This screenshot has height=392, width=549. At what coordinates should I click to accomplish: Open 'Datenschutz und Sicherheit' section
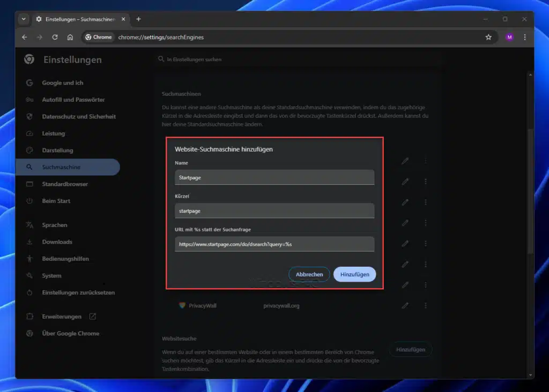pos(79,116)
